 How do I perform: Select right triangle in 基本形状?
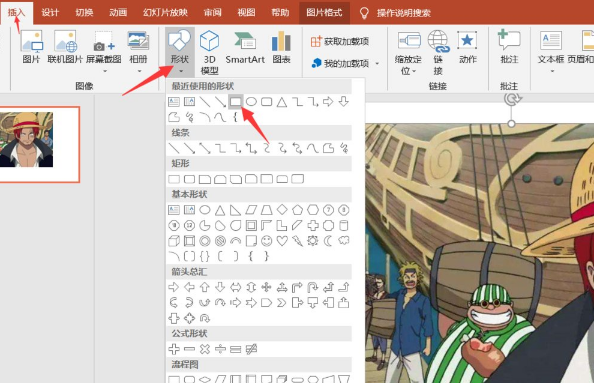236,210
